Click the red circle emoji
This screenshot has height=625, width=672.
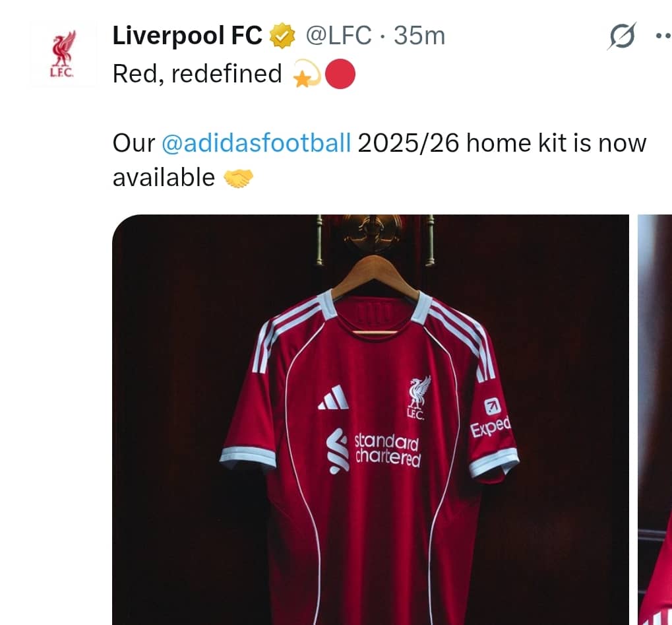tap(340, 74)
